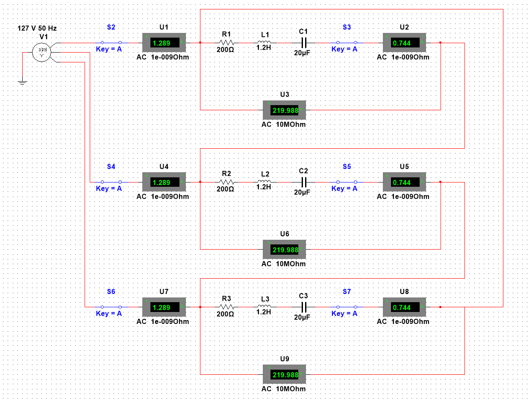
Task: Click the junction node right of U2
Action: click(x=441, y=43)
